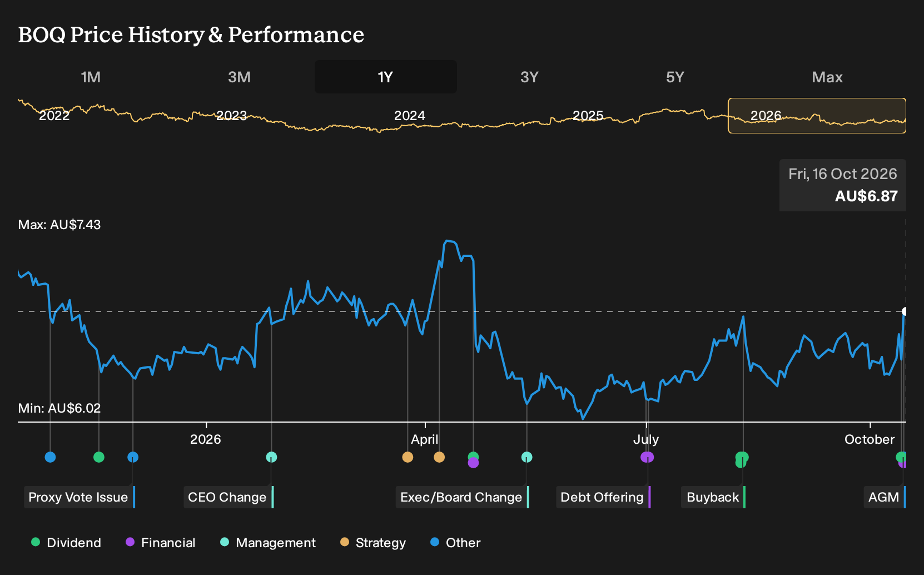Open the Exec/Board Change event label

click(x=463, y=497)
